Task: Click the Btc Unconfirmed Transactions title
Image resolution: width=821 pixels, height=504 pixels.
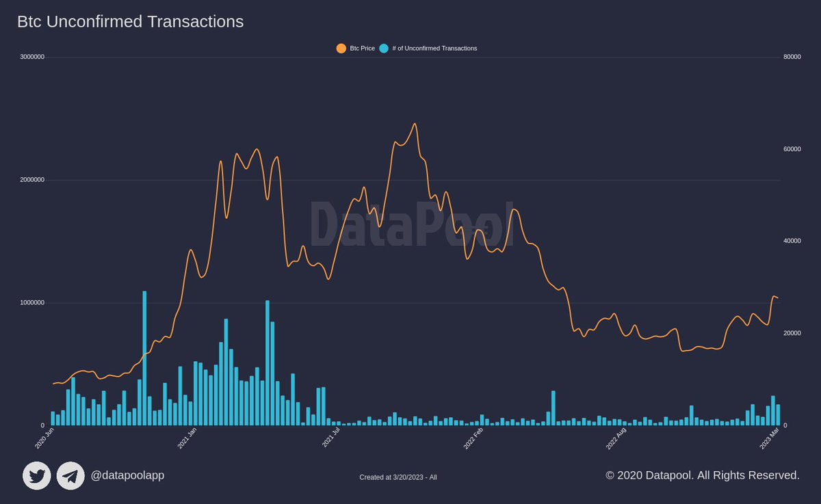Action: [131, 22]
